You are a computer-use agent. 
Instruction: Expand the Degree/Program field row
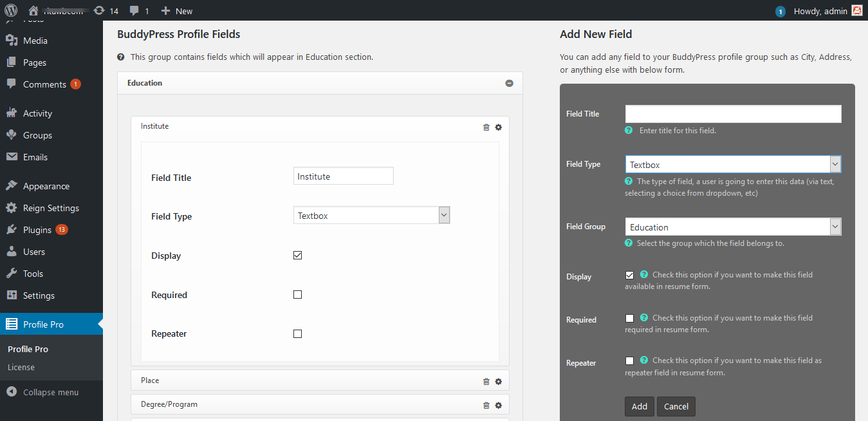pyautogui.click(x=320, y=404)
